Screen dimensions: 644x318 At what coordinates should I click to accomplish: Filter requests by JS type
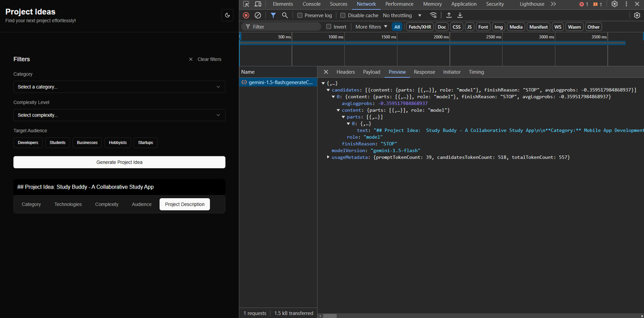470,27
